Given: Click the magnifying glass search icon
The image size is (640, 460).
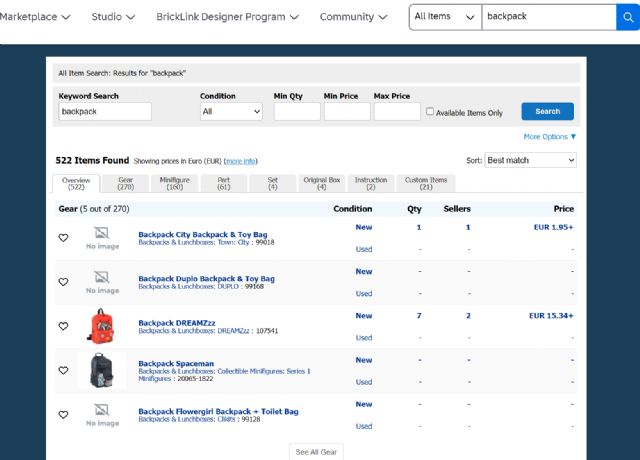Looking at the screenshot, I should point(630,17).
